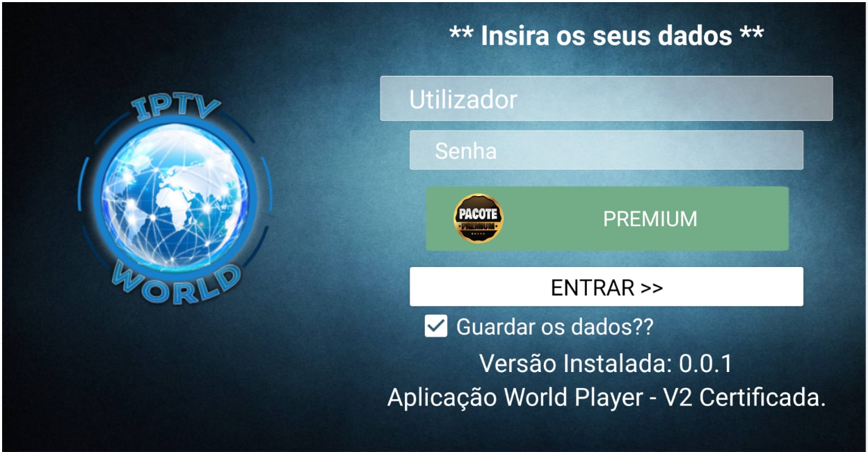Click the green PREMIUM package bar
The height and width of the screenshot is (452, 868).
(607, 218)
